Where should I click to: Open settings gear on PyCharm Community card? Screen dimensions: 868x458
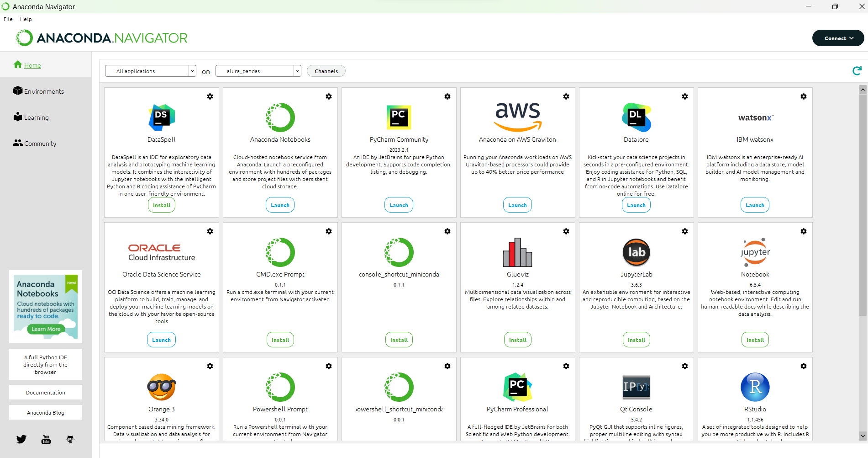click(447, 96)
